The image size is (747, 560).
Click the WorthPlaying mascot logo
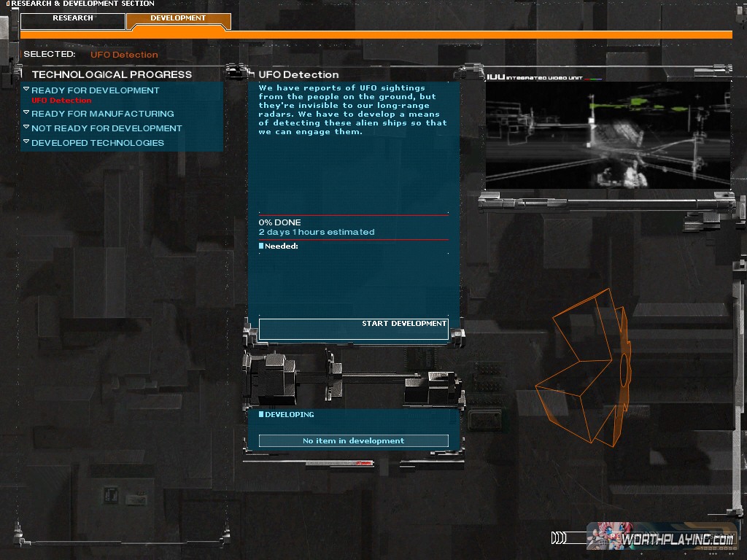[x=604, y=536]
